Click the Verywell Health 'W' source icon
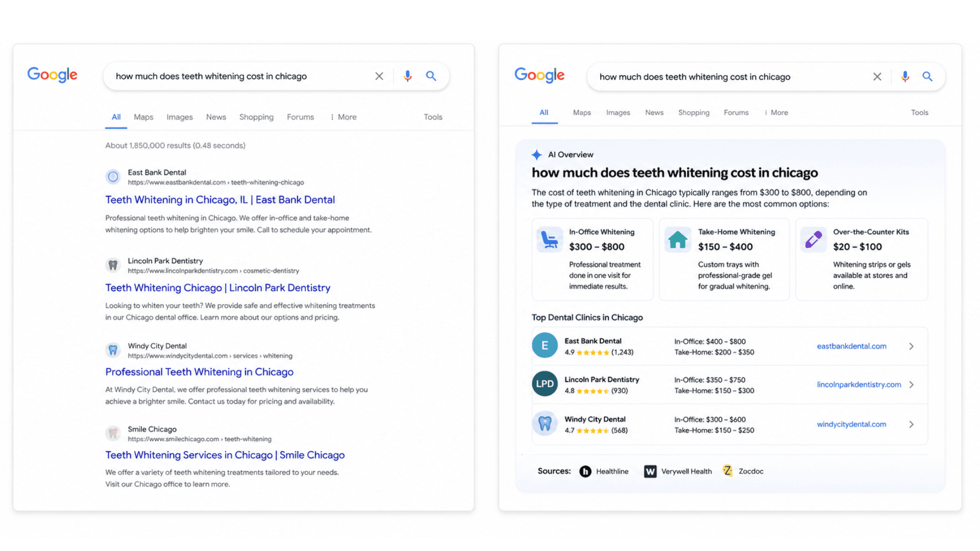The height and width of the screenshot is (551, 980). tap(650, 471)
